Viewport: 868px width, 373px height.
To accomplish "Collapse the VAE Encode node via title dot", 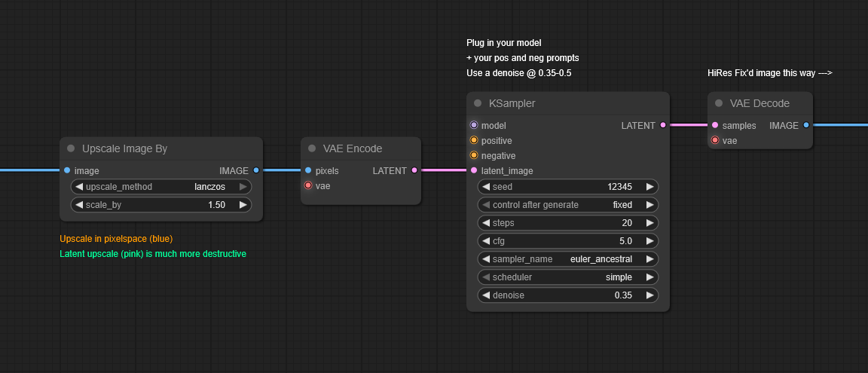I will coord(312,148).
